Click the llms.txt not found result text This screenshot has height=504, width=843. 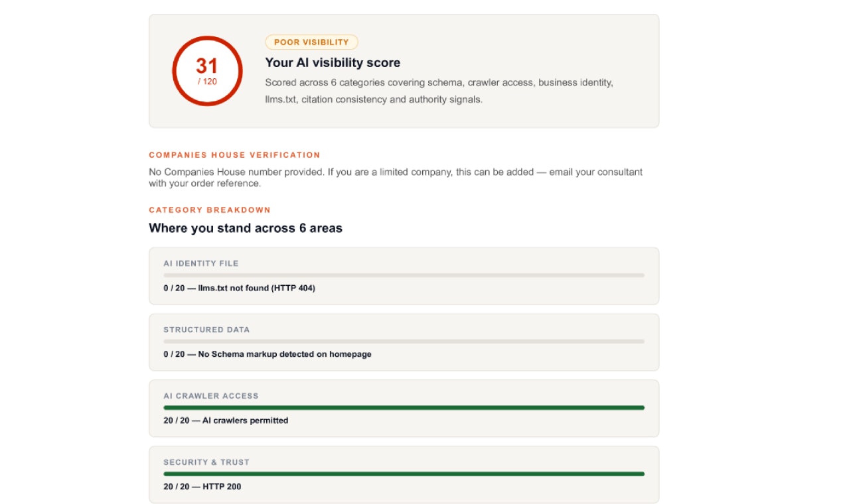[x=239, y=288]
